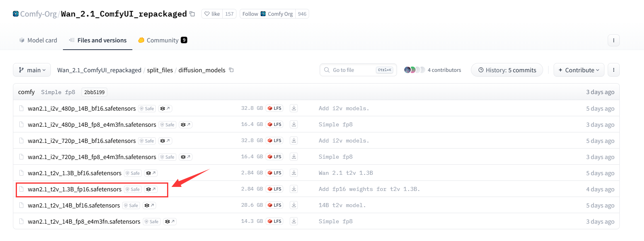Open commit 'Wan 2.1 t2v 1.3B'
Image resolution: width=644 pixels, height=241 pixels.
[346, 173]
